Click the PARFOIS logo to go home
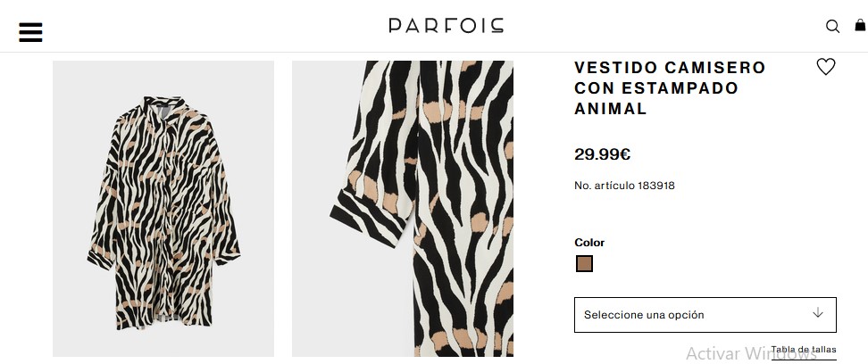 click(x=446, y=25)
